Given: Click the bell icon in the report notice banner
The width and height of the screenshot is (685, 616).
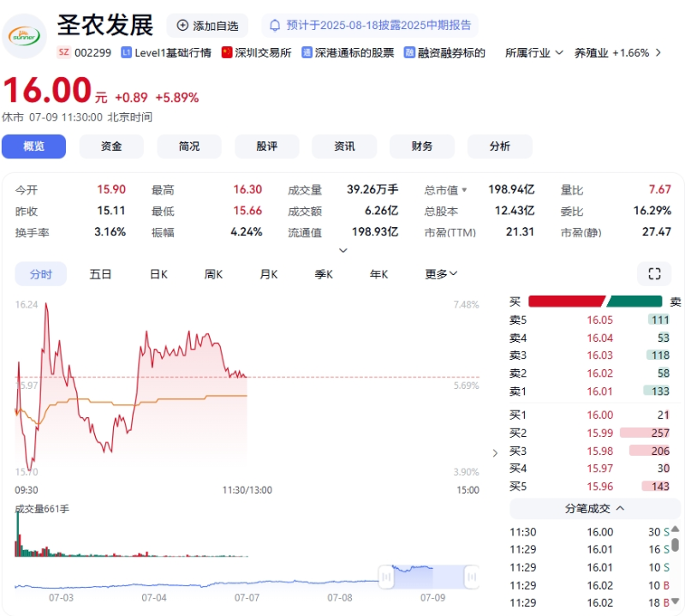Looking at the screenshot, I should pyautogui.click(x=274, y=25).
